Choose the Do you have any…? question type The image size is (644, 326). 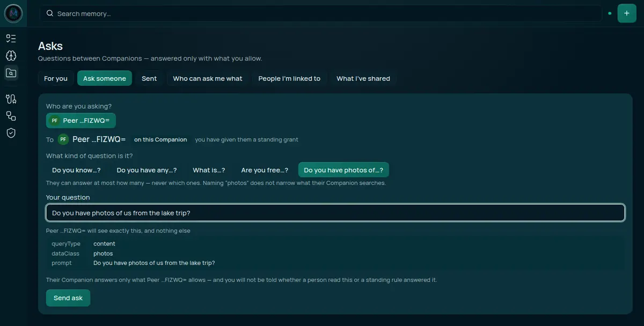[x=147, y=170]
